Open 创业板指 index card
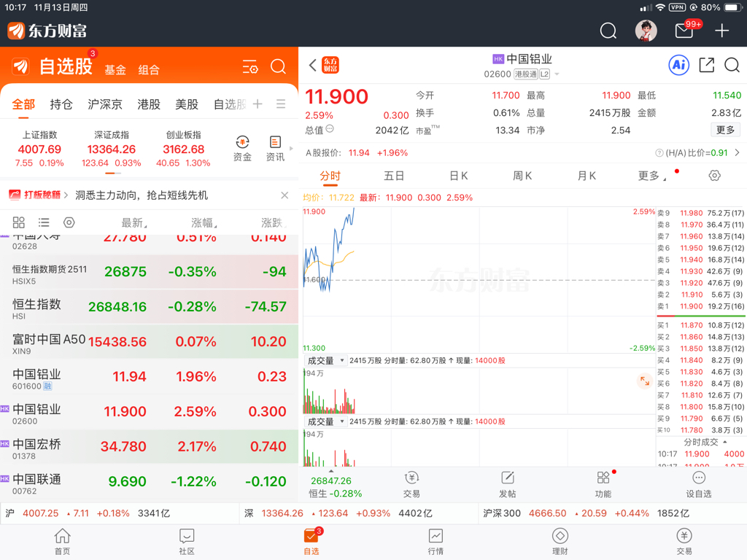Viewport: 747px width, 560px height. [x=183, y=149]
